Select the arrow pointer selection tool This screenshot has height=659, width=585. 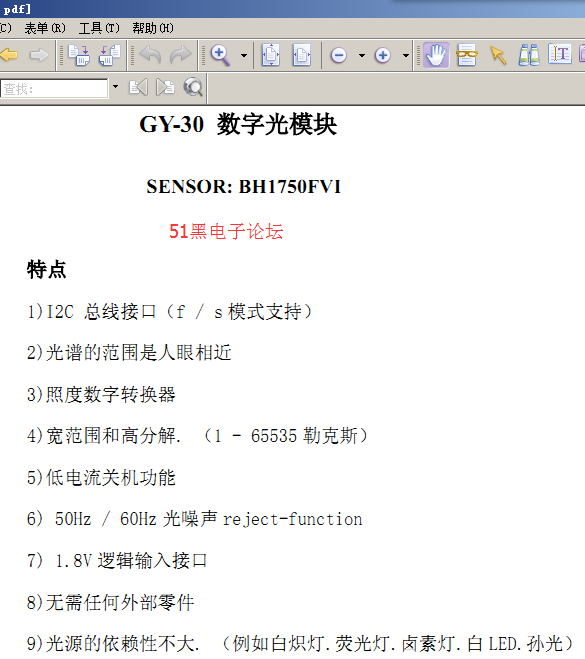click(x=498, y=55)
